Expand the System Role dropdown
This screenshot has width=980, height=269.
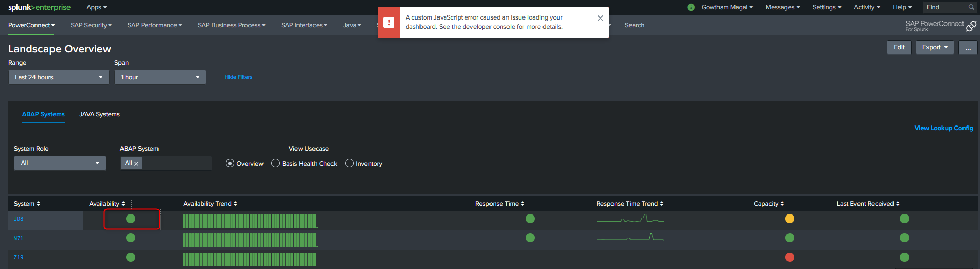pos(60,163)
